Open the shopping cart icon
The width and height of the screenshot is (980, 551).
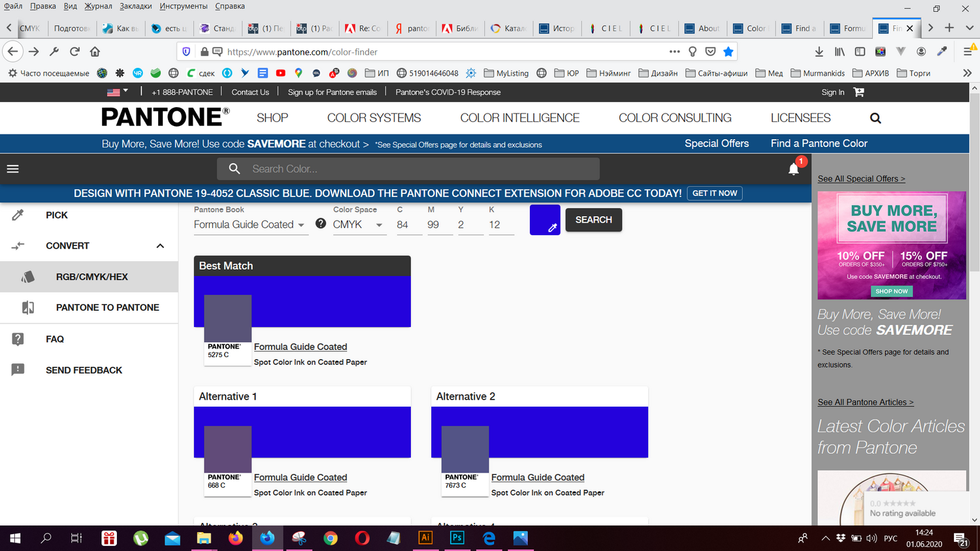[x=858, y=92]
